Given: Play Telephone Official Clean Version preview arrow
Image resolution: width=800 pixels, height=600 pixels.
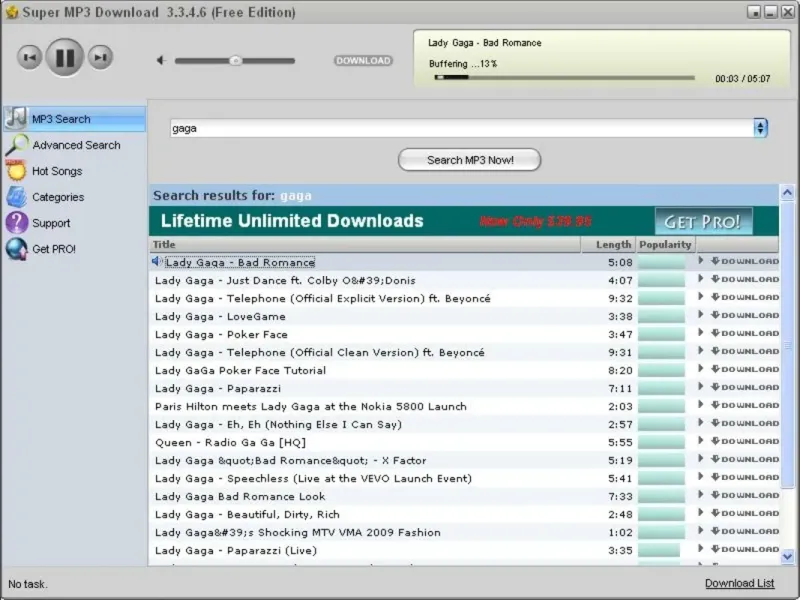Looking at the screenshot, I should (x=701, y=351).
